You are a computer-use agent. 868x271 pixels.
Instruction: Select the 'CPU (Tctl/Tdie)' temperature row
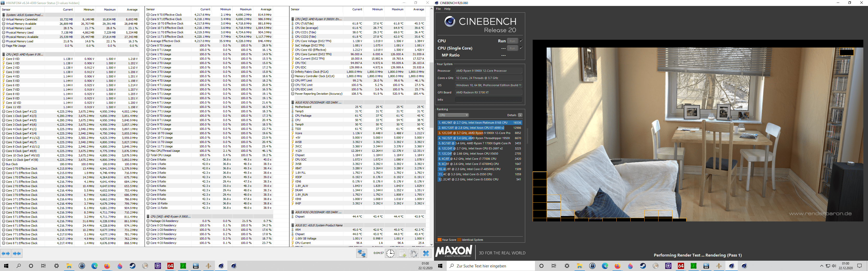click(x=358, y=23)
